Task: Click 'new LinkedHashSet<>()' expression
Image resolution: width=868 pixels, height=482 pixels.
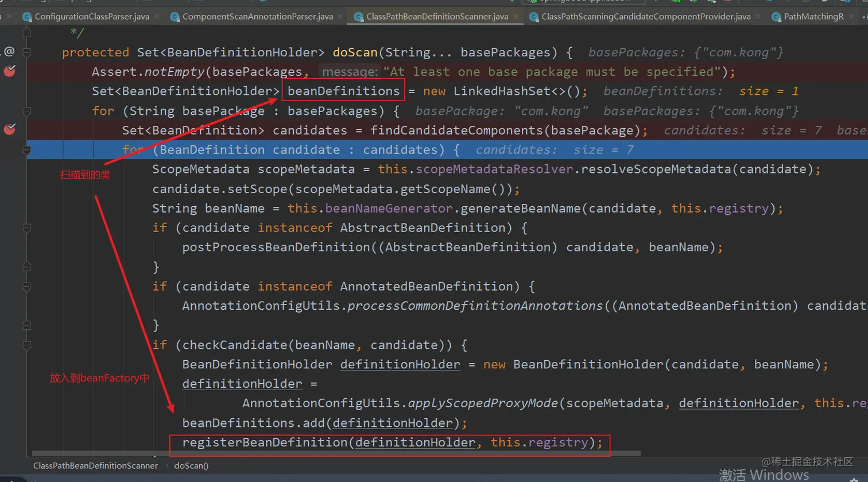Action: 501,91
